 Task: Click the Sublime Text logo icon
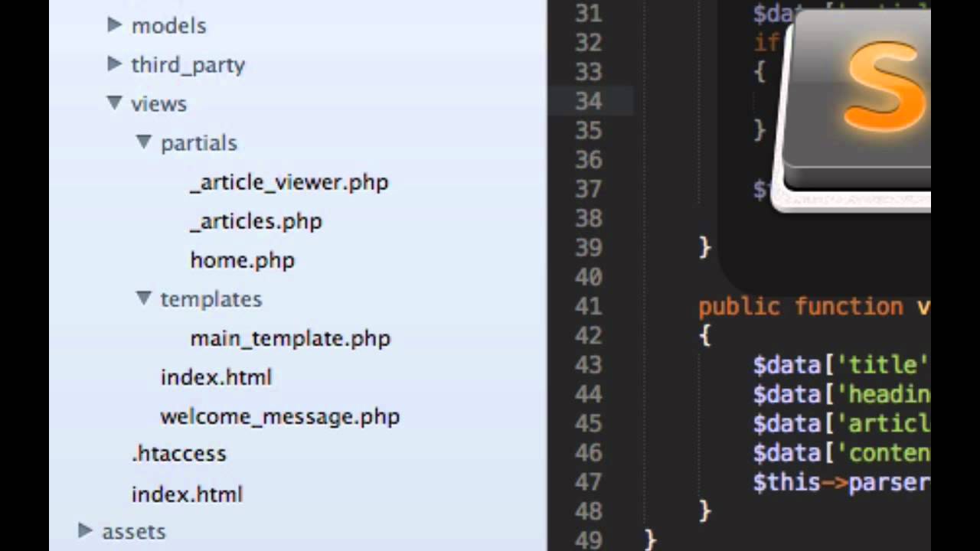click(852, 112)
